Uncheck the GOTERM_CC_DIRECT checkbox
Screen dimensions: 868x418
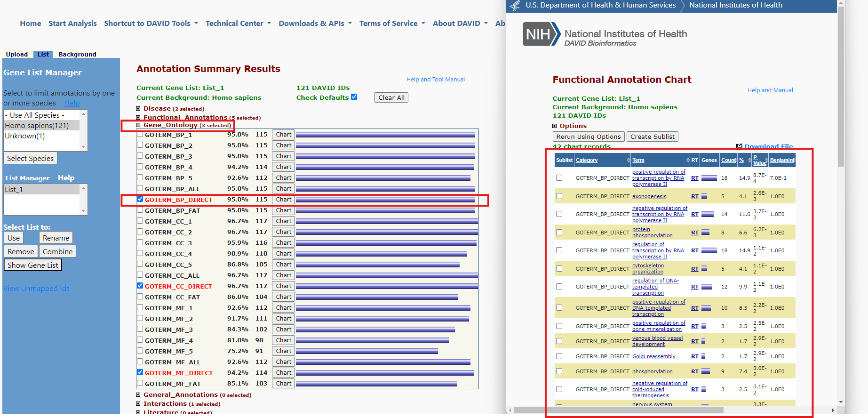click(140, 286)
